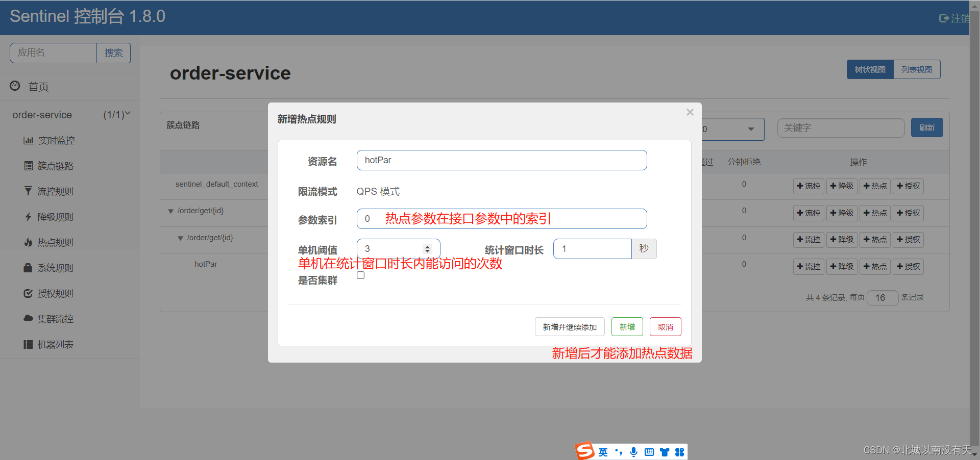The image size is (980, 460).
Task: Click the records-per-page field showing 16
Action: 883,298
